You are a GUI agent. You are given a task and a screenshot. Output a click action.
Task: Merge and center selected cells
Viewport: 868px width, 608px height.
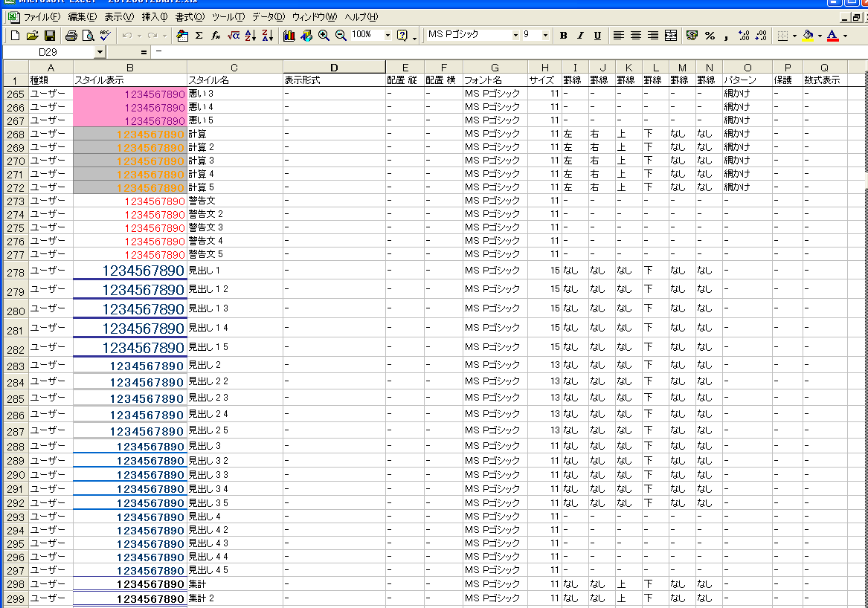(x=671, y=36)
